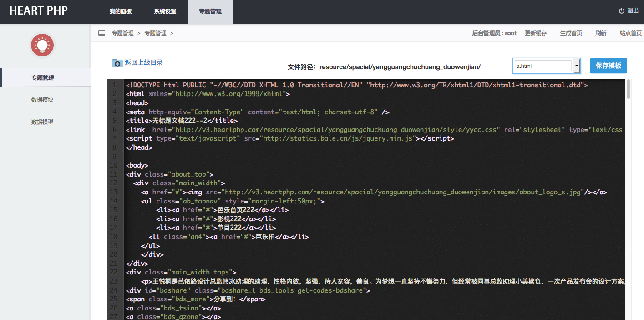Click the about_top class value on line 11
Image resolution: width=644 pixels, height=320 pixels.
[188, 174]
